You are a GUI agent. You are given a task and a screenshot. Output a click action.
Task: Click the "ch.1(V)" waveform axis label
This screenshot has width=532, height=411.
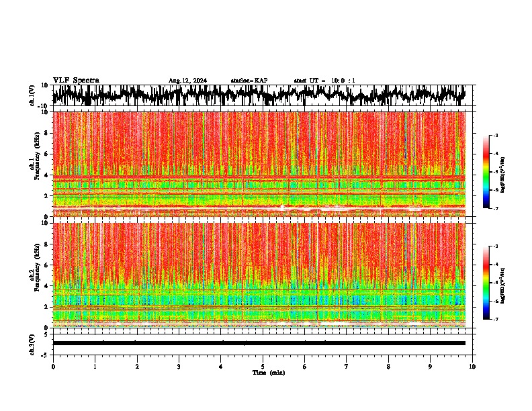click(x=32, y=95)
